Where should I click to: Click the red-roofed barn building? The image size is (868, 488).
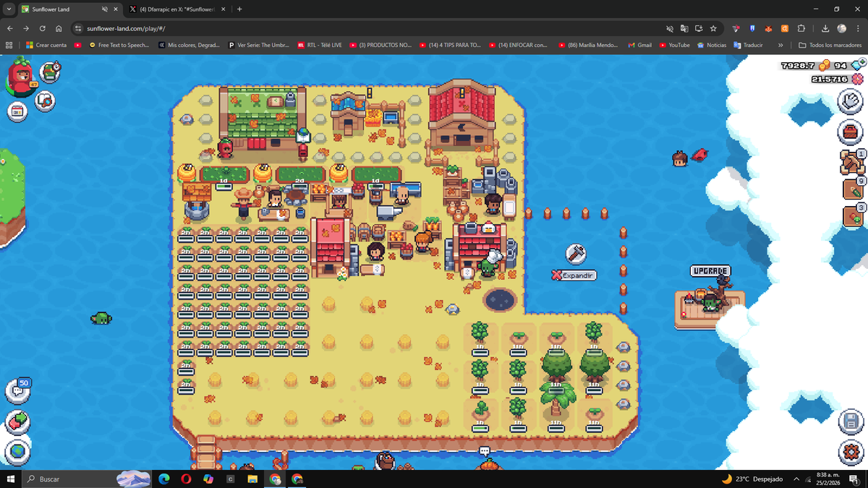pyautogui.click(x=461, y=116)
